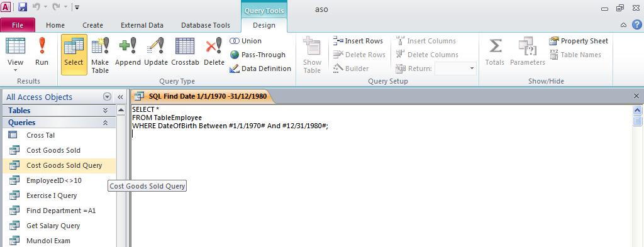This screenshot has width=644, height=247.
Task: Click Delete Columns in Query Setup
Action: [427, 55]
